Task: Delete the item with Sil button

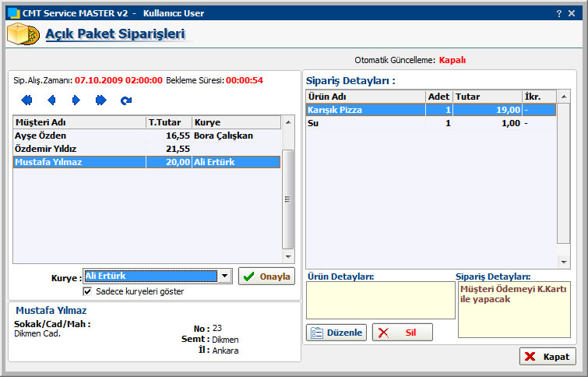Action: pyautogui.click(x=402, y=333)
